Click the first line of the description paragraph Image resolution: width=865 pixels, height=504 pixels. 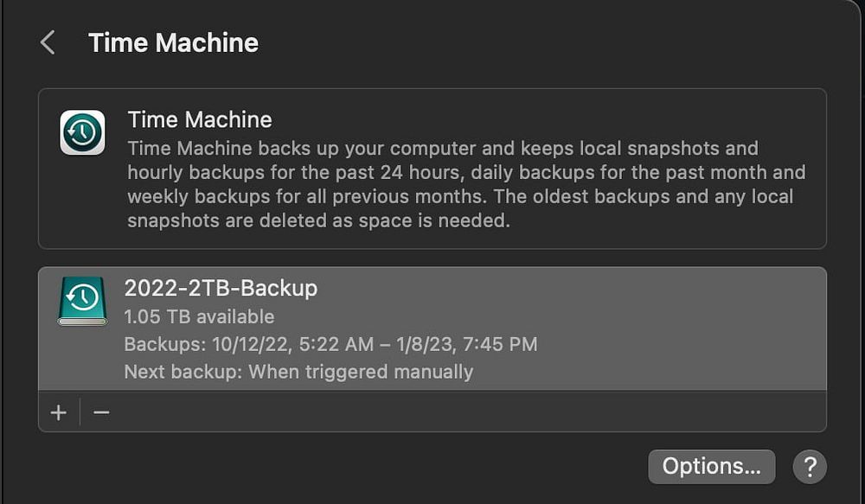pos(442,148)
